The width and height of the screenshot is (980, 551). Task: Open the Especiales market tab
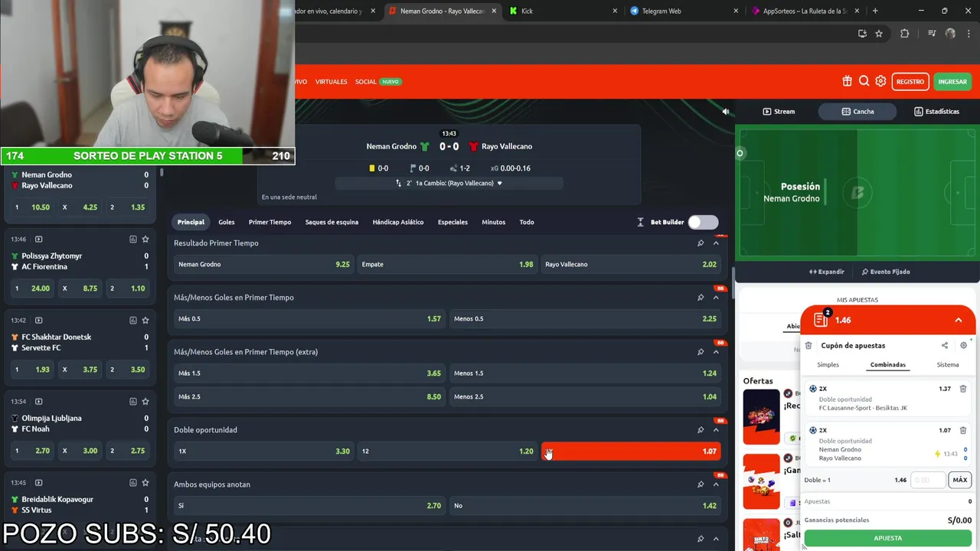pos(452,222)
